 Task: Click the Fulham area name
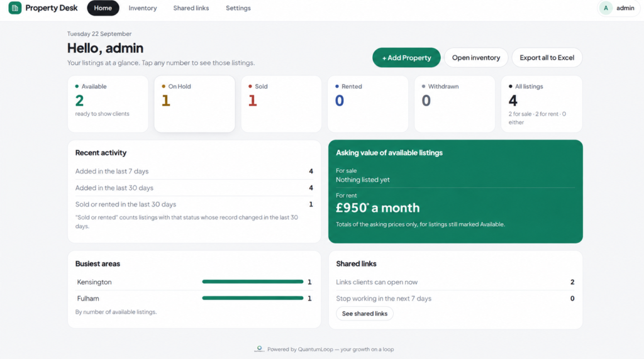pyautogui.click(x=88, y=298)
